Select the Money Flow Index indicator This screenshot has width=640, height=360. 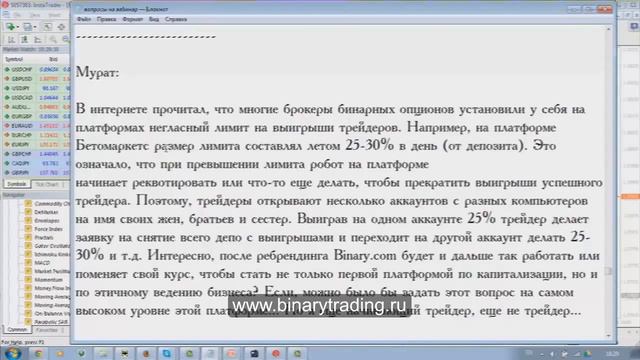[52, 288]
